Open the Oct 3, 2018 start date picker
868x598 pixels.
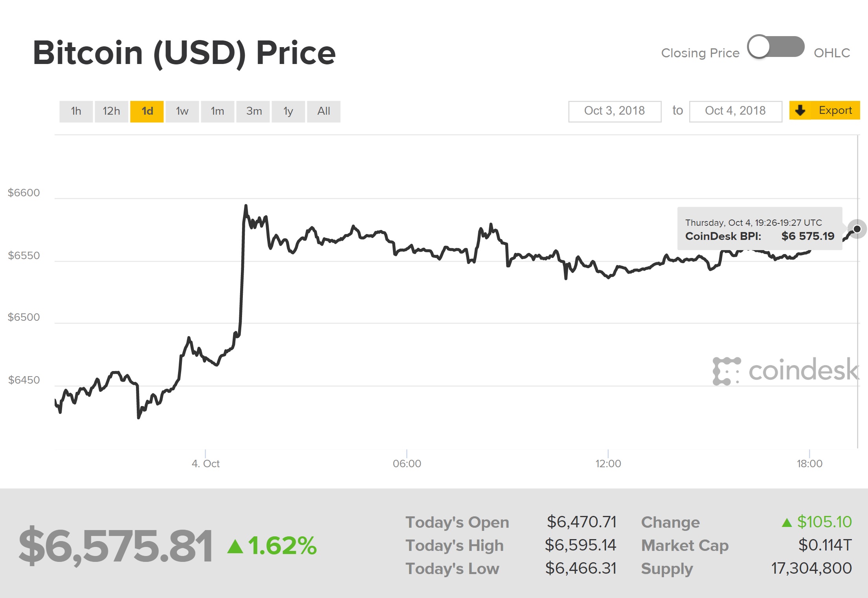(x=615, y=111)
